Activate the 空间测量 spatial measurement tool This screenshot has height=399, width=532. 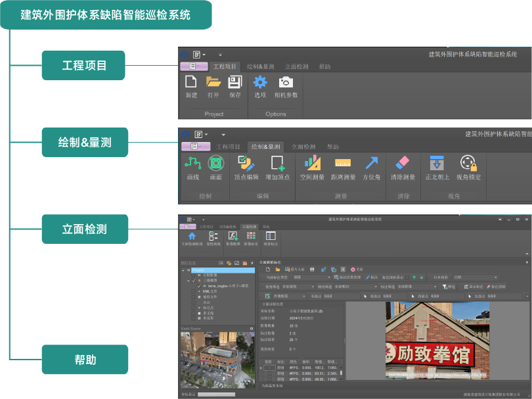(x=312, y=163)
